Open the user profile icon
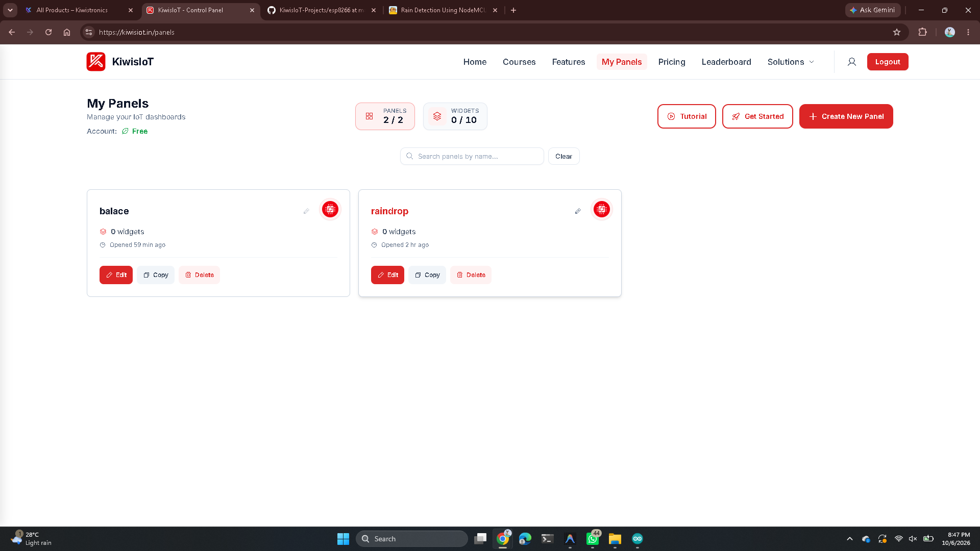This screenshot has height=551, width=980. (x=851, y=62)
